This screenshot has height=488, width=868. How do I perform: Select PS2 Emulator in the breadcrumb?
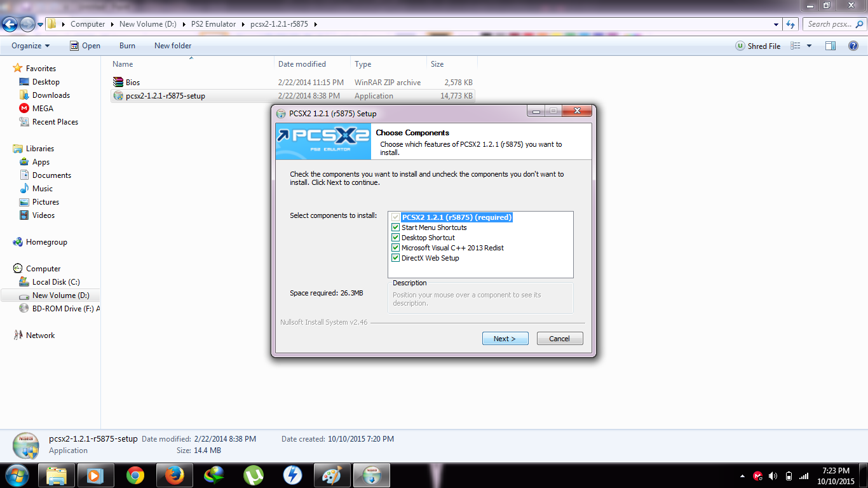click(x=213, y=24)
